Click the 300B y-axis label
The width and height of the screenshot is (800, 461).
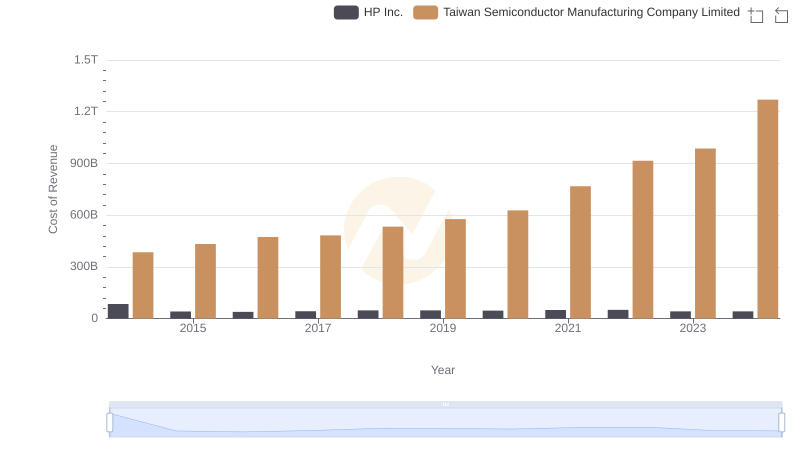click(84, 266)
